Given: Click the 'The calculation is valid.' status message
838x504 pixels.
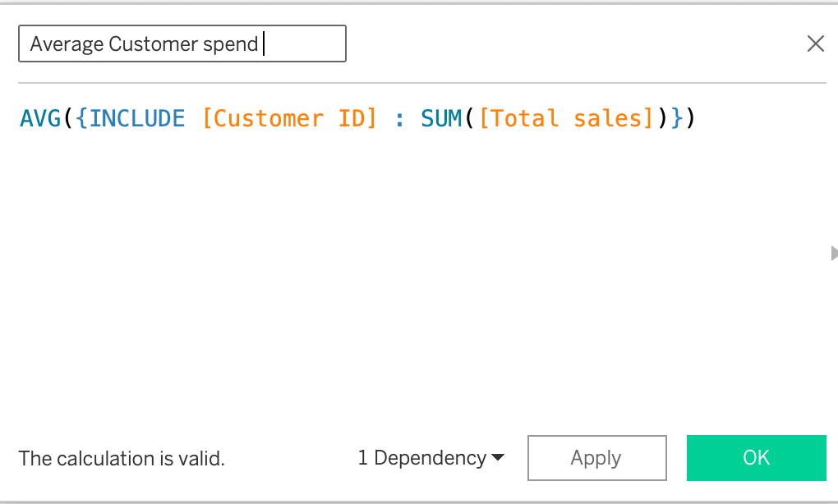Looking at the screenshot, I should click(x=122, y=458).
